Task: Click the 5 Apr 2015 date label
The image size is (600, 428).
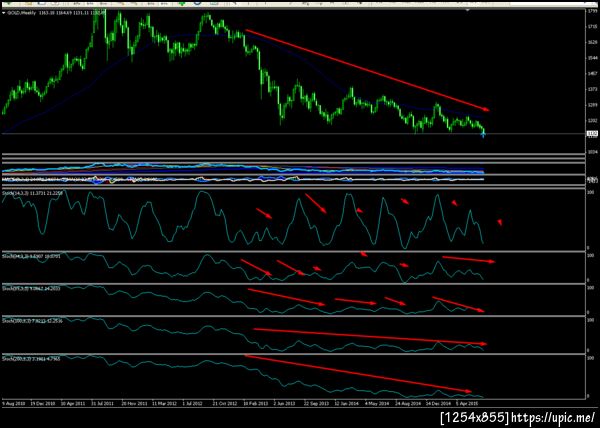Action: coord(467,404)
